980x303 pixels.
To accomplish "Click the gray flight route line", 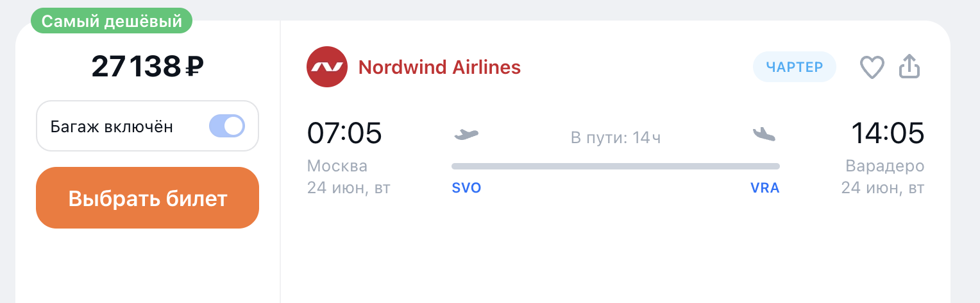I will tap(616, 166).
